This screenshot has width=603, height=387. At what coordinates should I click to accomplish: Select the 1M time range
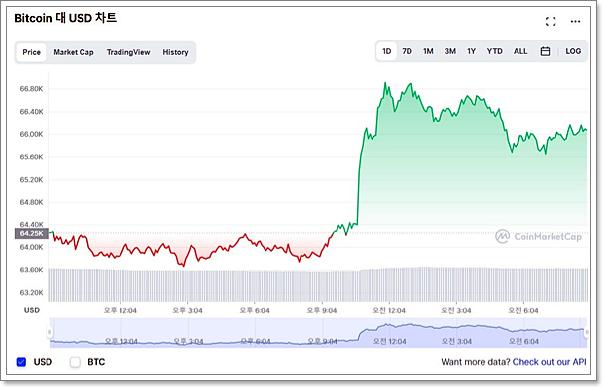click(x=428, y=51)
